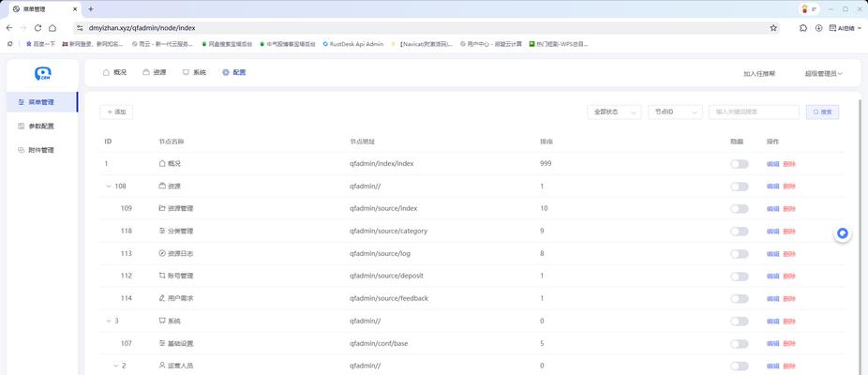Open the browser profile avatar icon

[804, 8]
